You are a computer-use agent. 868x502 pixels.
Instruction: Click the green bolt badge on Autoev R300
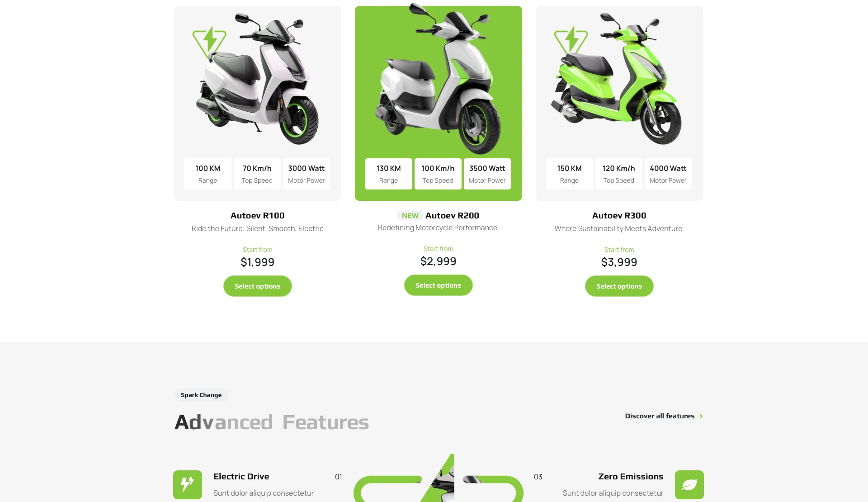[x=571, y=43]
